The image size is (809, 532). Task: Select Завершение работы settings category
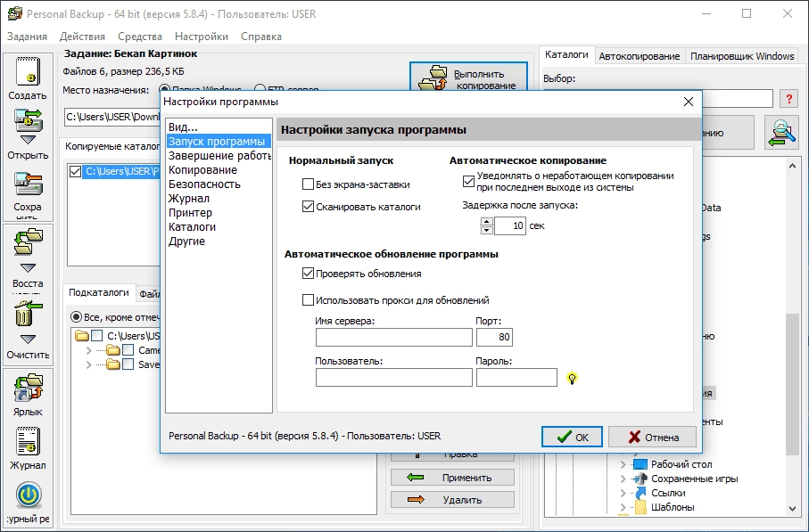point(219,156)
